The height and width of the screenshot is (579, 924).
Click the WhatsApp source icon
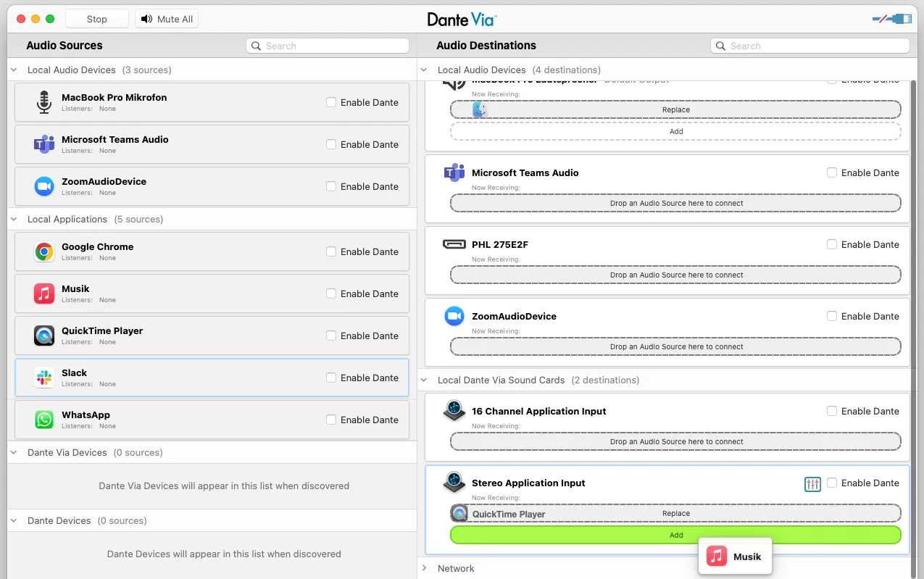pyautogui.click(x=44, y=420)
